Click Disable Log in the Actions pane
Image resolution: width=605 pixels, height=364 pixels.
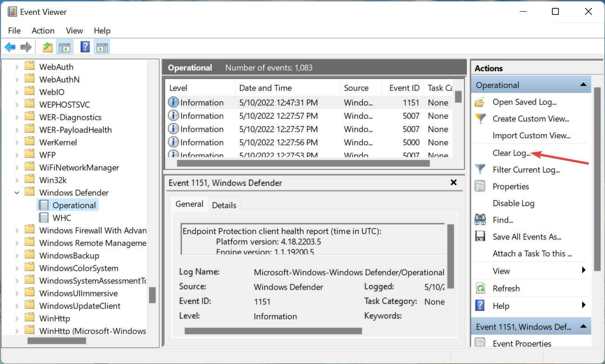513,203
